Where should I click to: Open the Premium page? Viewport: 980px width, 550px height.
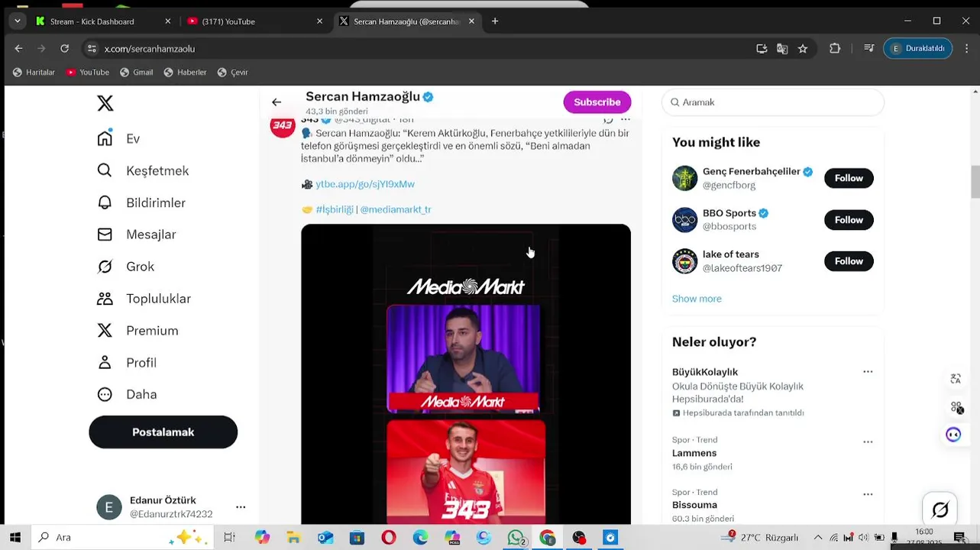pyautogui.click(x=137, y=331)
